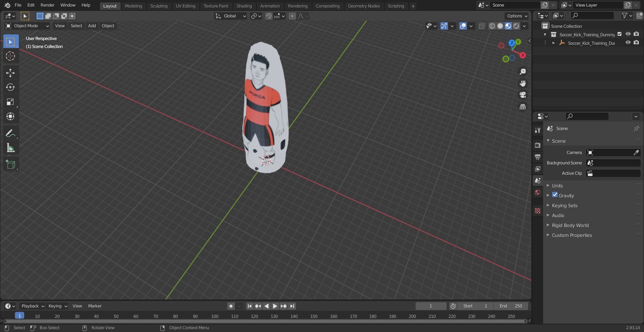Switch to Solid viewport shading
Viewport: 644px width, 332px height.
(500, 26)
